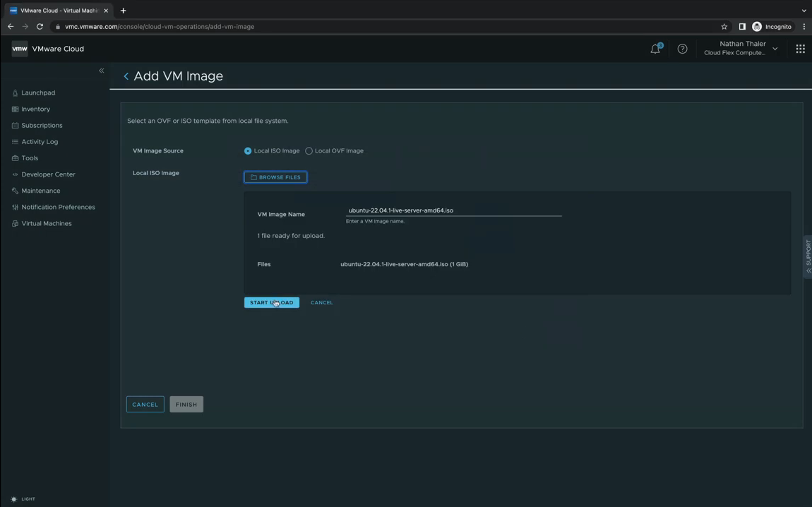This screenshot has width=812, height=507.
Task: Switch to light theme via sun icon
Action: 14,499
